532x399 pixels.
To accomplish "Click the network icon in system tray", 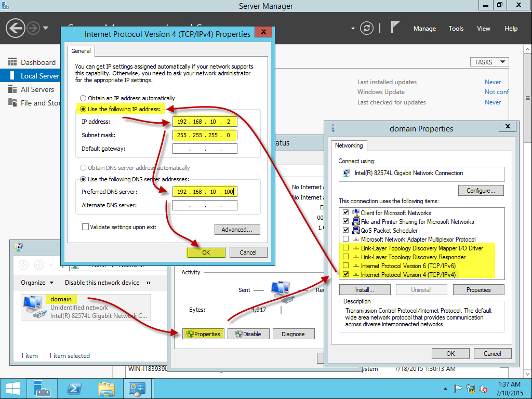I will tap(471, 389).
